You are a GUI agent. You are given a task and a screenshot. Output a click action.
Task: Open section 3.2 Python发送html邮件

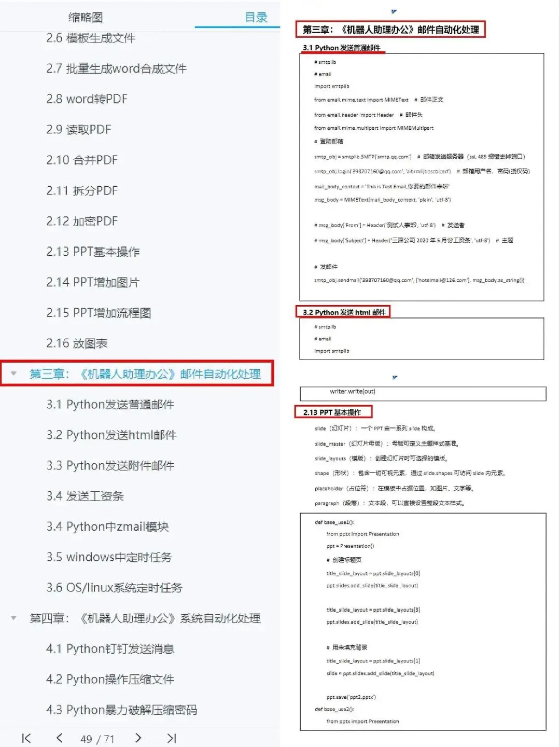[111, 435]
